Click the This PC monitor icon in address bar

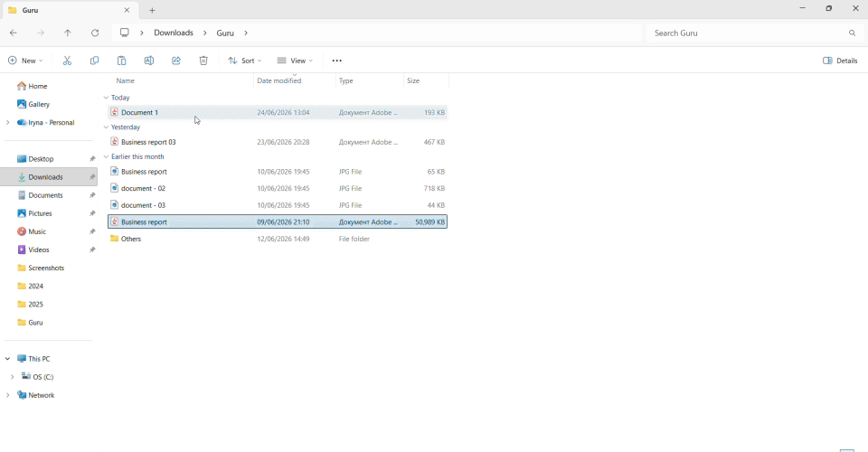125,33
